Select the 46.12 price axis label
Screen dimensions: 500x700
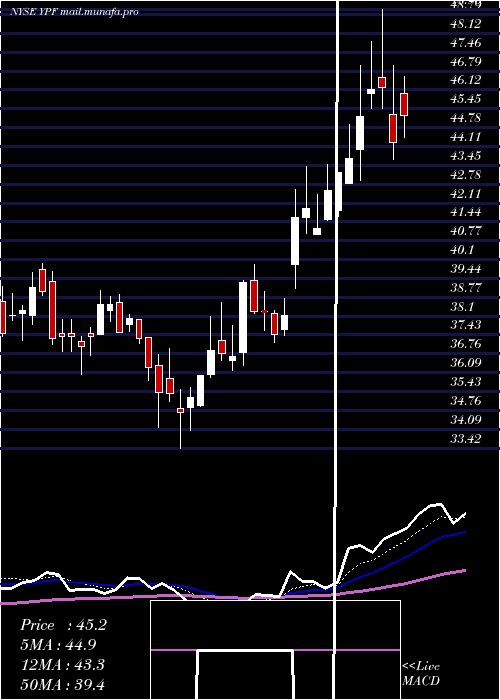click(x=466, y=80)
